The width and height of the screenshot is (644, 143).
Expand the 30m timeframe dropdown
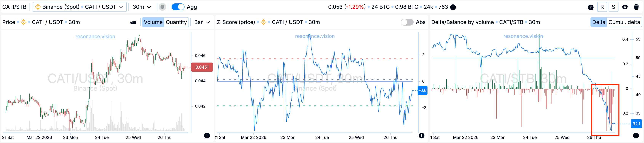pos(142,7)
